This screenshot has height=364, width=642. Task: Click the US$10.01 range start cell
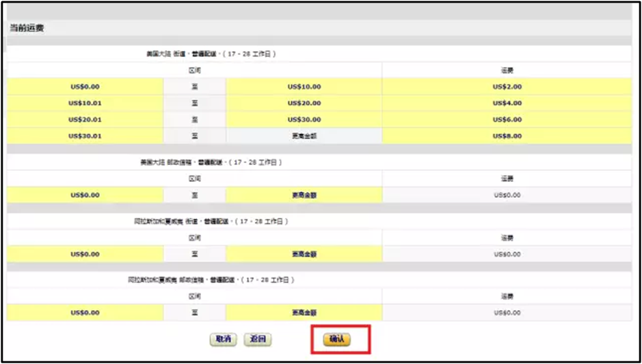pyautogui.click(x=85, y=103)
